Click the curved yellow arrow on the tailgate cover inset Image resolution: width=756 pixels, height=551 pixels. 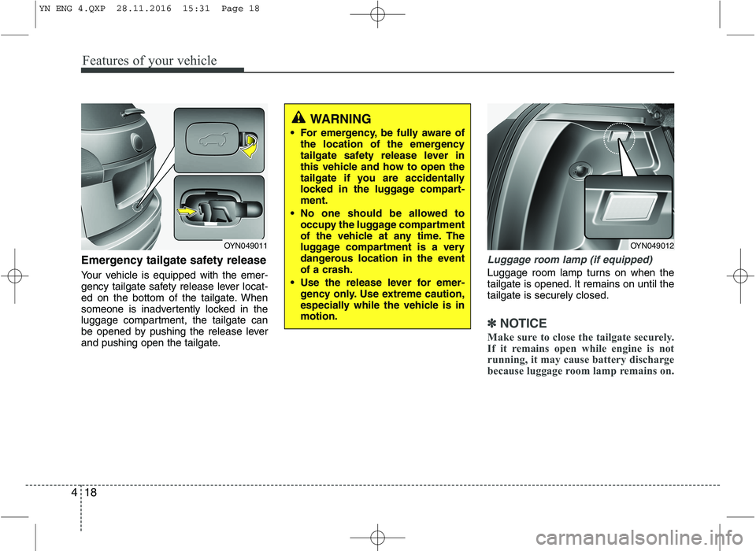(251, 146)
